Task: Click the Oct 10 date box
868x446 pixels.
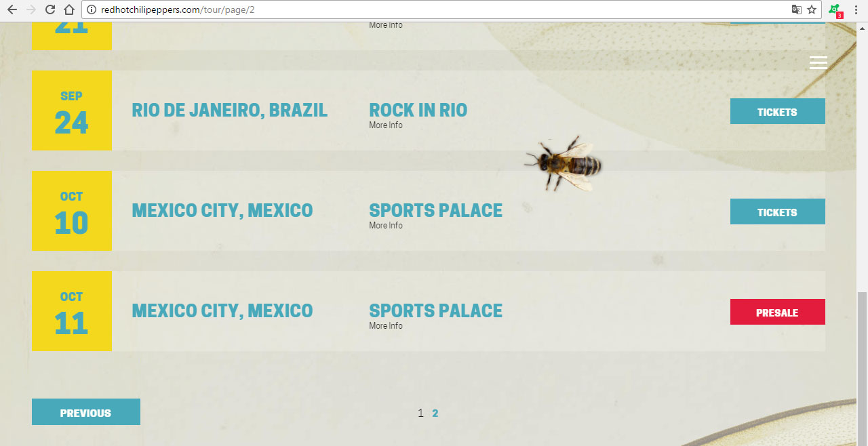Action: pyautogui.click(x=72, y=211)
